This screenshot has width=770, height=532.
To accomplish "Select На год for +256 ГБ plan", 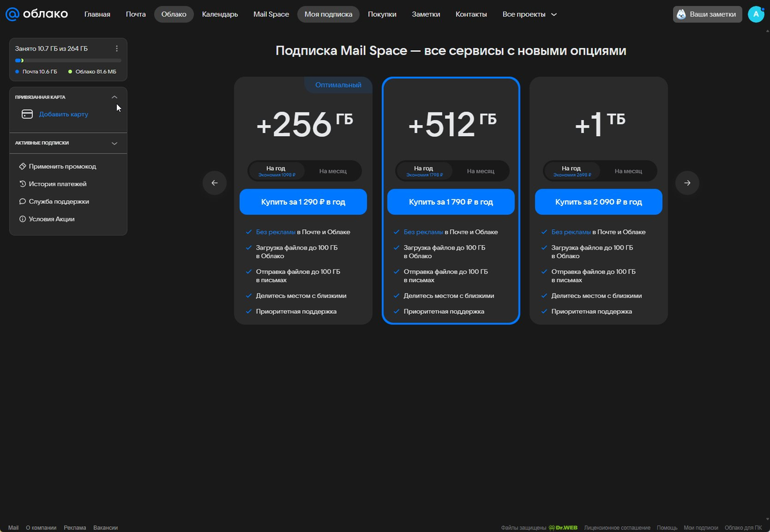I will pos(276,171).
